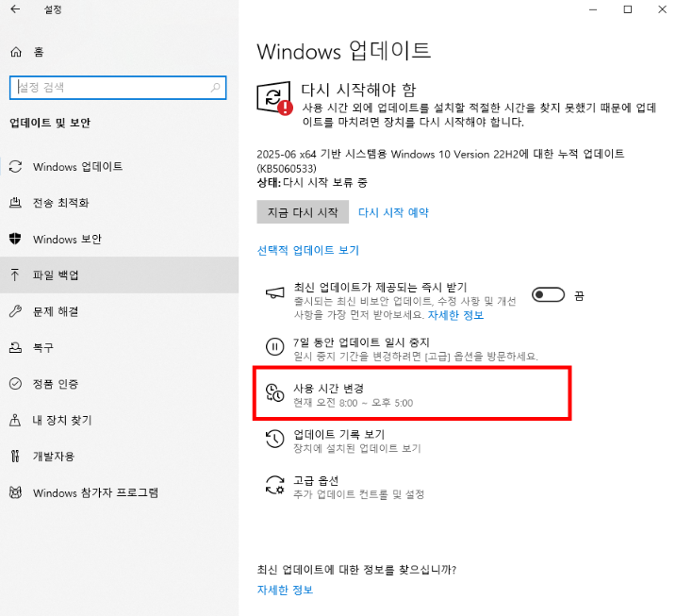The height and width of the screenshot is (616, 676).
Task: Click the 다시 시작 예약 link
Action: [x=393, y=212]
